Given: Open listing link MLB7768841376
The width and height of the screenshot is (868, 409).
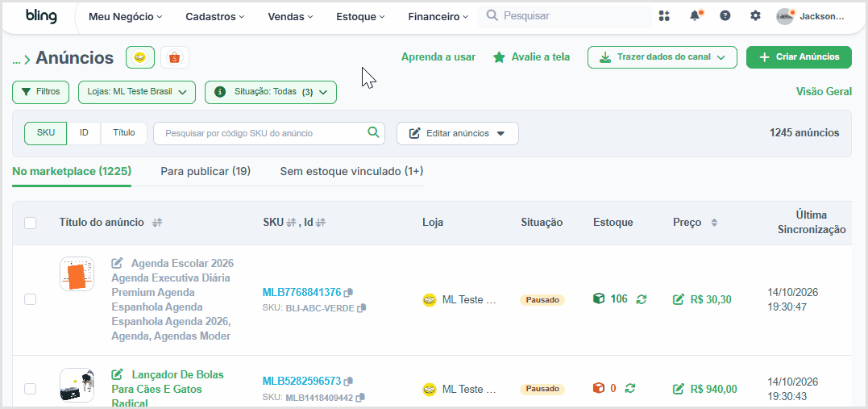Looking at the screenshot, I should (x=301, y=292).
